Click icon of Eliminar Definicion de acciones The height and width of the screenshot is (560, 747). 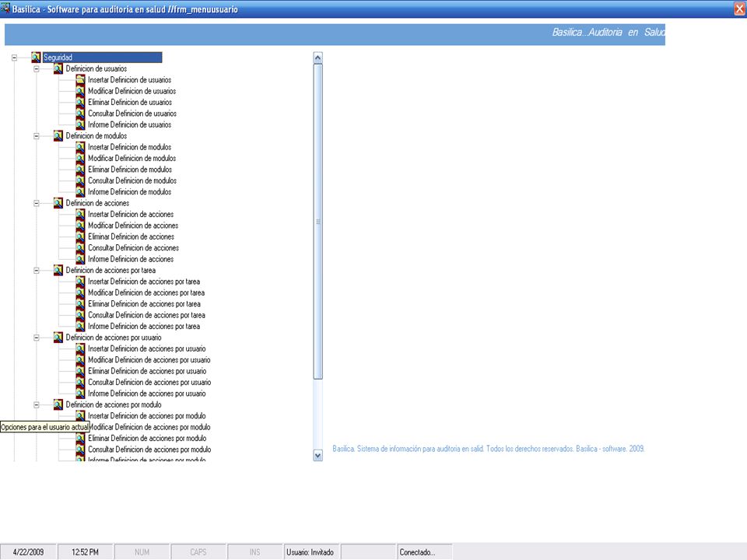80,236
